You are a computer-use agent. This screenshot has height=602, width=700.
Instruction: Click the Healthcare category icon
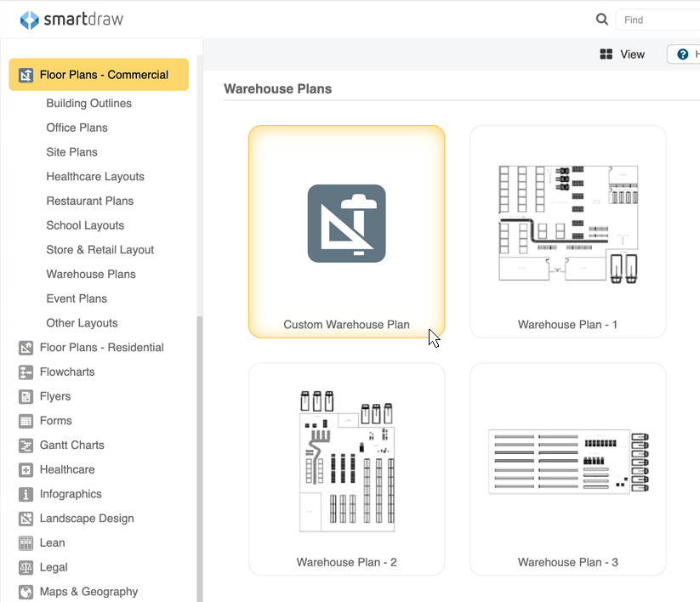(26, 469)
